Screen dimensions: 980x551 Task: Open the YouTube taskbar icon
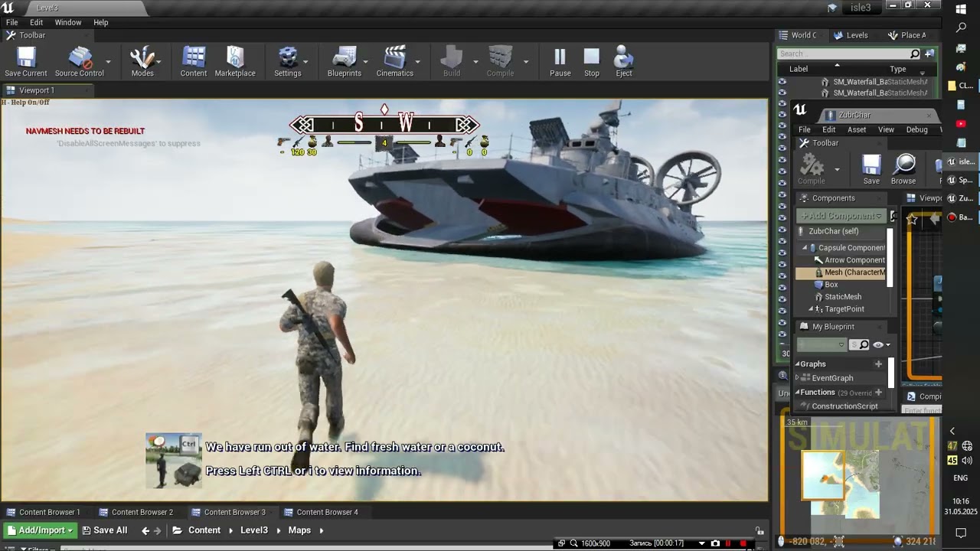point(961,123)
